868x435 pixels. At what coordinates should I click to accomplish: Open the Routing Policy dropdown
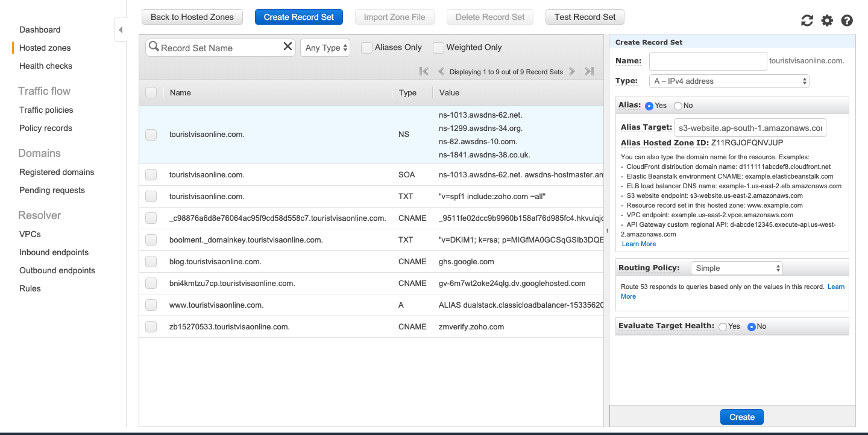736,268
